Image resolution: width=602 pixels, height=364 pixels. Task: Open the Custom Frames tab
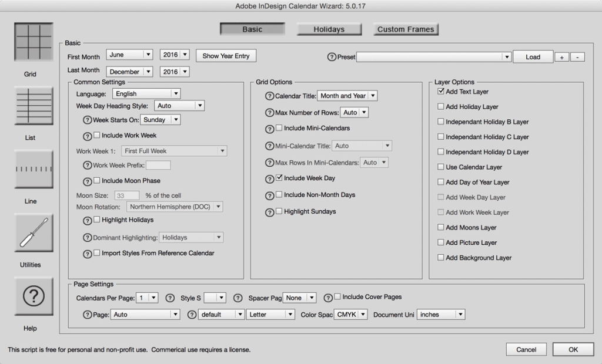(x=406, y=29)
